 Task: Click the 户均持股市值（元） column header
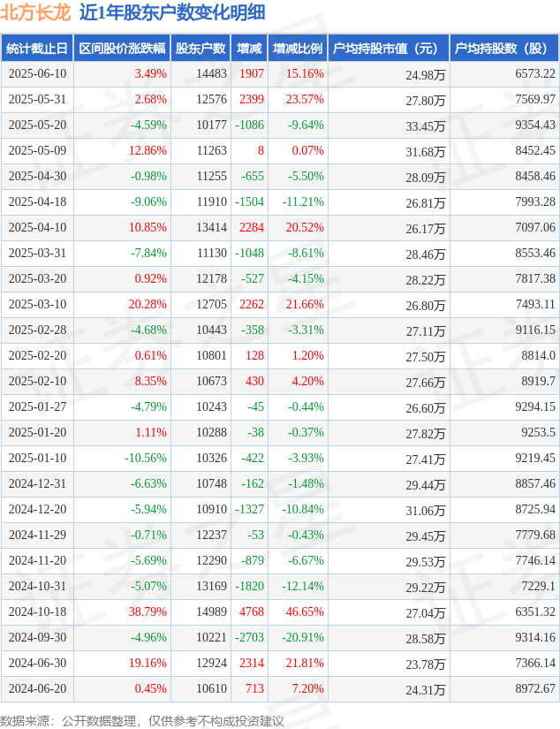[389, 49]
